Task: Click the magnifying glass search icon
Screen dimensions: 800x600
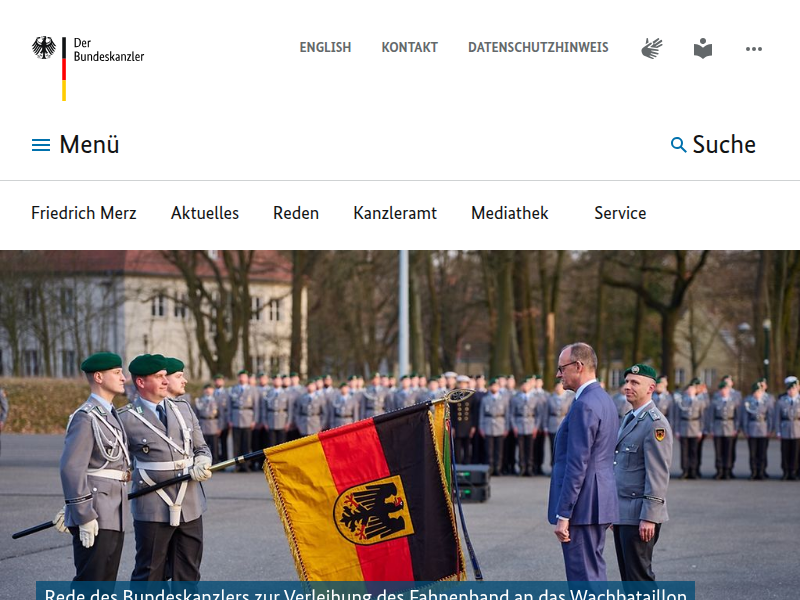Action: 678,145
